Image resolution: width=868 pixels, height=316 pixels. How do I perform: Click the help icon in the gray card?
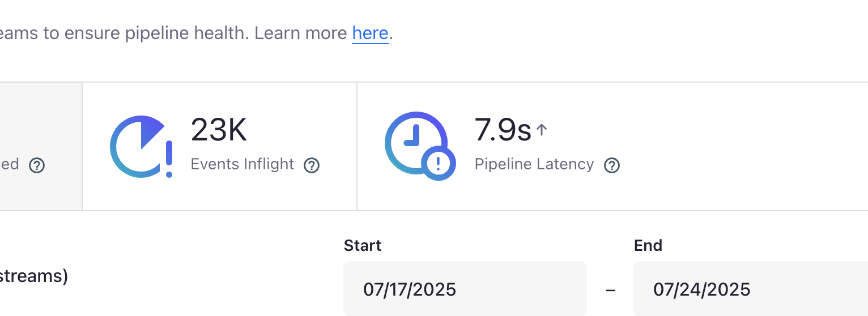(x=37, y=165)
